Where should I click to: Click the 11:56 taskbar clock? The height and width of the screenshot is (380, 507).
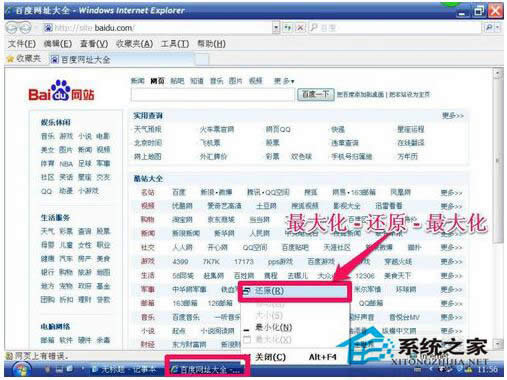[487, 369]
